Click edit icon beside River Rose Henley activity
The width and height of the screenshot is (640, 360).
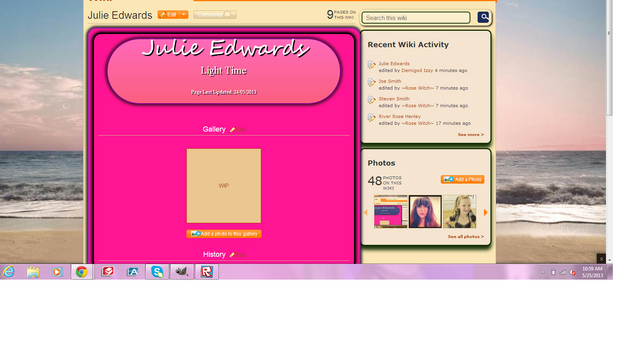(371, 118)
